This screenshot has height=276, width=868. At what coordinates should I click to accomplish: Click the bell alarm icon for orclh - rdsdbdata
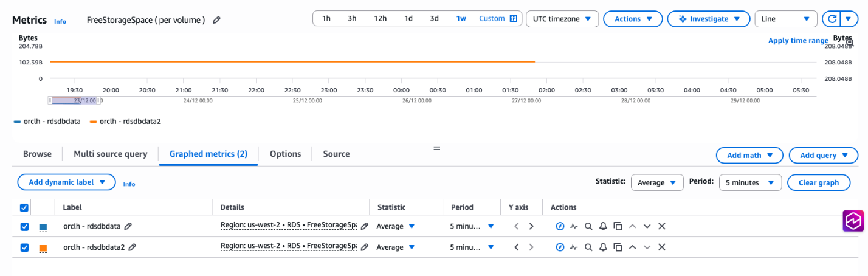[x=603, y=226]
